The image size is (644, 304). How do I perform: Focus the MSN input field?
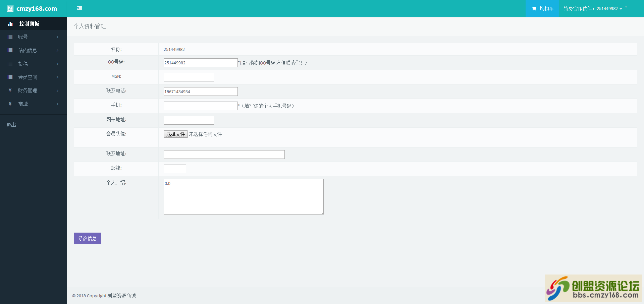pyautogui.click(x=189, y=77)
